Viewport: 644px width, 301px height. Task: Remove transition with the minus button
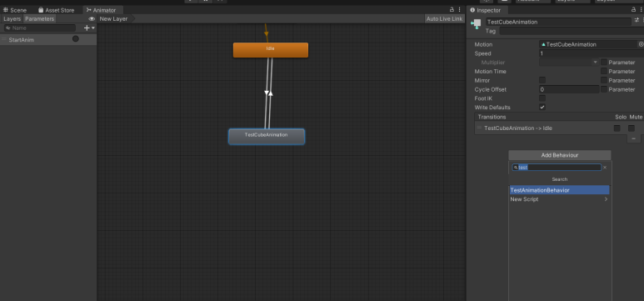pos(633,139)
